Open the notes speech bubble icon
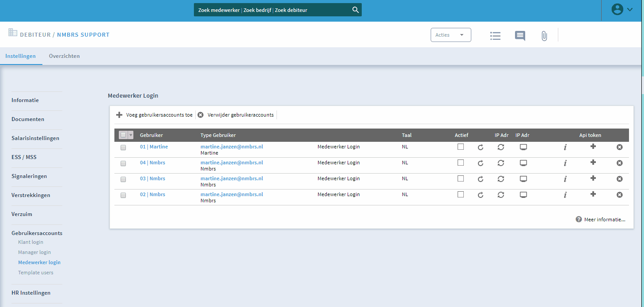Image resolution: width=644 pixels, height=307 pixels. tap(520, 36)
